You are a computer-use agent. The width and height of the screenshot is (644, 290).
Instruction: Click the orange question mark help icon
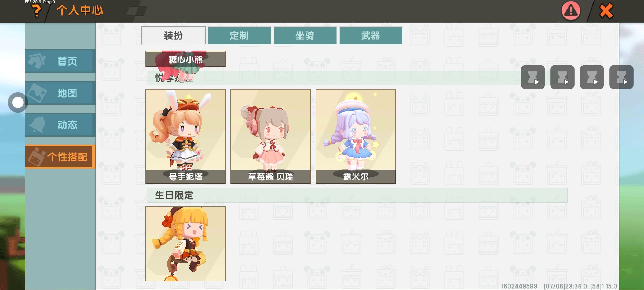point(36,11)
